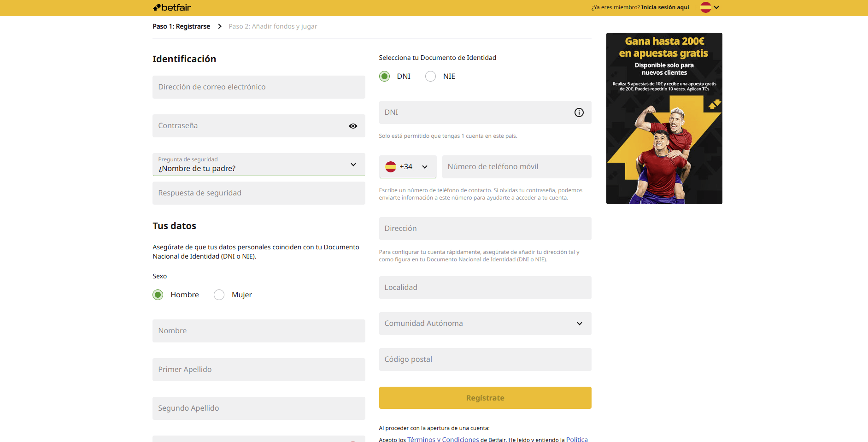
Task: Click the Solo está permitido 1 cuenta note
Action: point(448,136)
